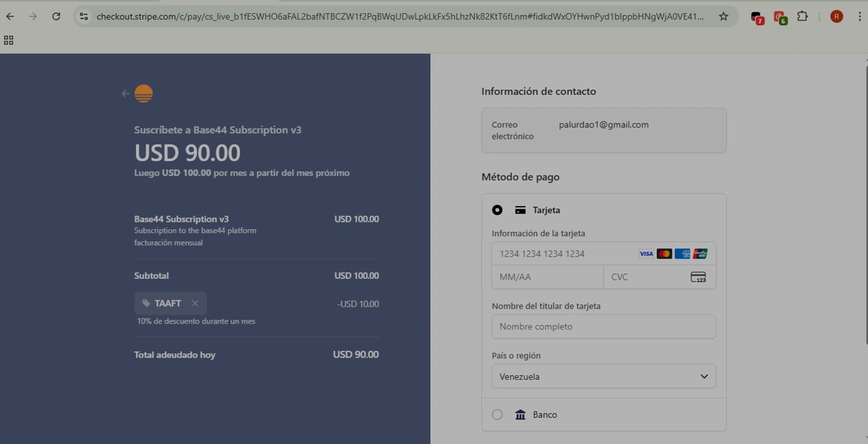Open the apps grid shortcut
868x444 pixels.
tap(9, 40)
